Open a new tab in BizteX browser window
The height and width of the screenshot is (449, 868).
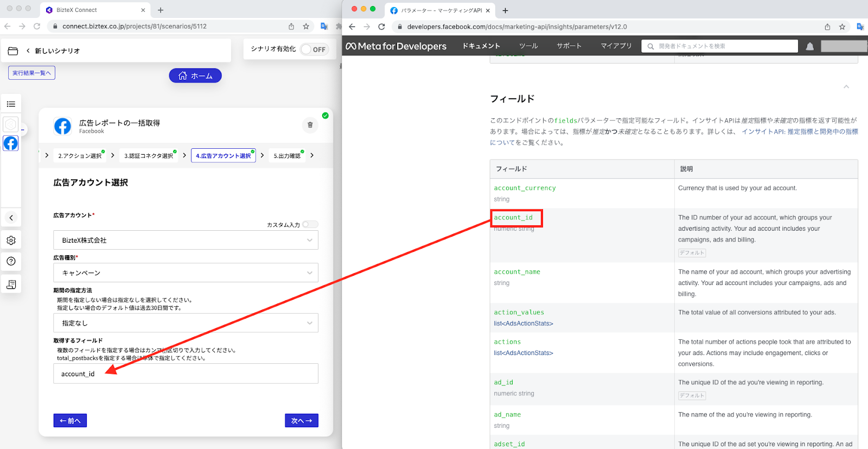pyautogui.click(x=161, y=10)
